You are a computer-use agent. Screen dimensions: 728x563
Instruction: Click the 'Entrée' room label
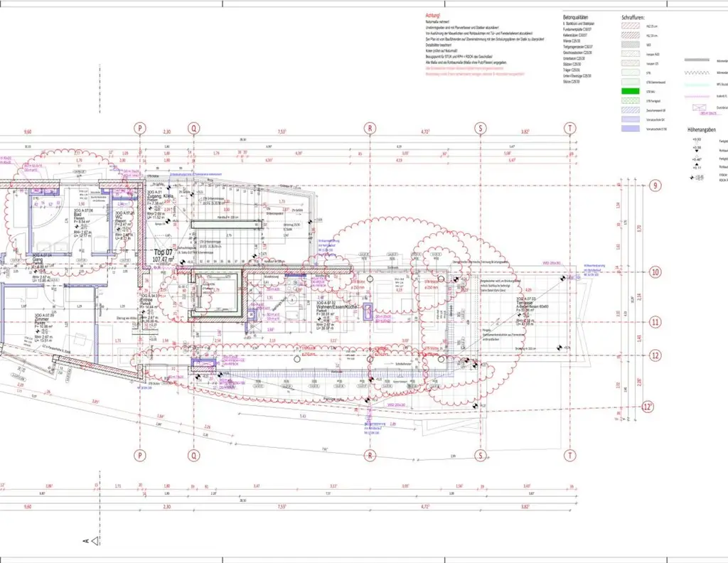[146, 300]
